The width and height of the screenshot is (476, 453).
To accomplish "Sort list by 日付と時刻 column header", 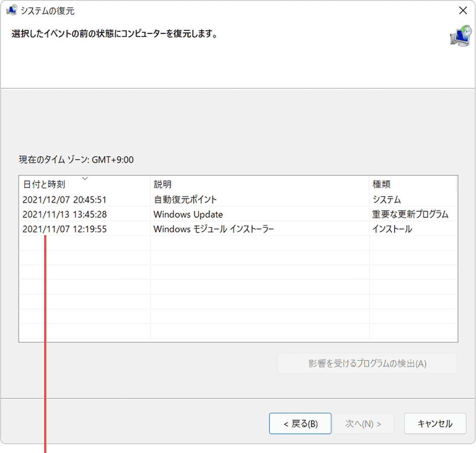I will pos(44,184).
